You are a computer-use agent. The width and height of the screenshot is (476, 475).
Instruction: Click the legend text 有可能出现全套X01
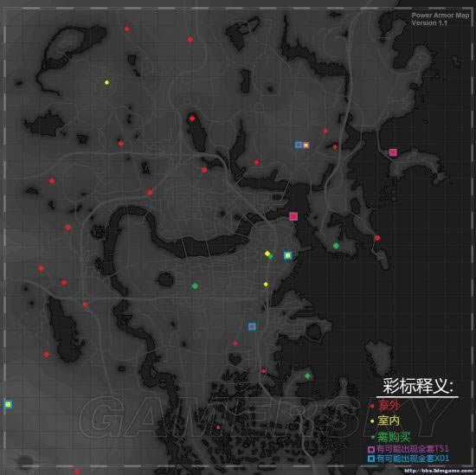pyautogui.click(x=413, y=459)
